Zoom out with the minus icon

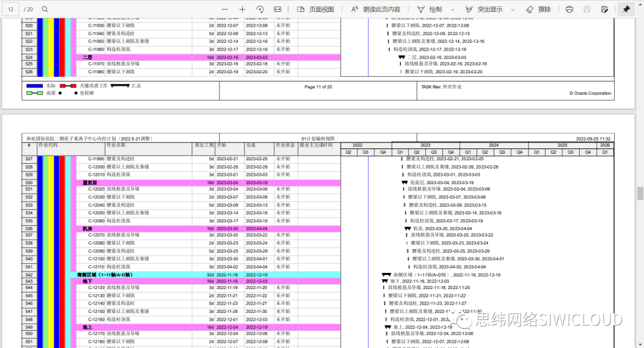pos(225,9)
